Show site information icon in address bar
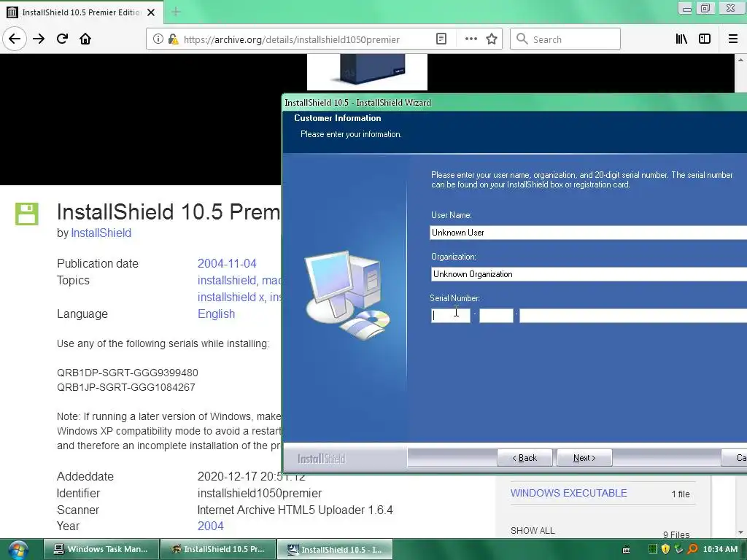Image resolution: width=747 pixels, height=560 pixels. pos(158,39)
